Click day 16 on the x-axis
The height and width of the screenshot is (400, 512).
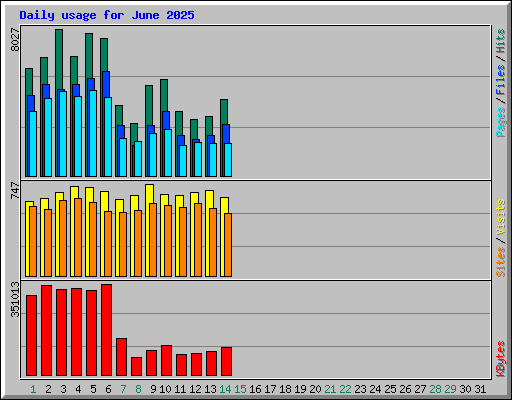(x=255, y=389)
